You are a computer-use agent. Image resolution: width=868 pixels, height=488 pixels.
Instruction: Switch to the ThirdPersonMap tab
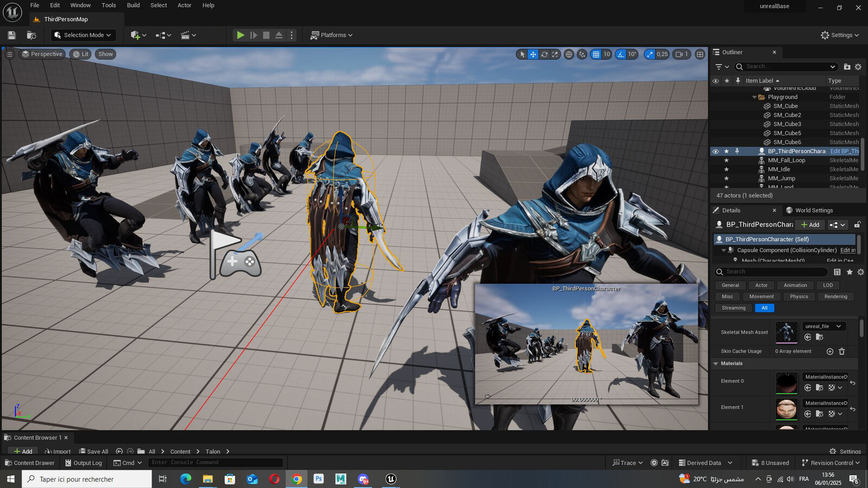66,20
